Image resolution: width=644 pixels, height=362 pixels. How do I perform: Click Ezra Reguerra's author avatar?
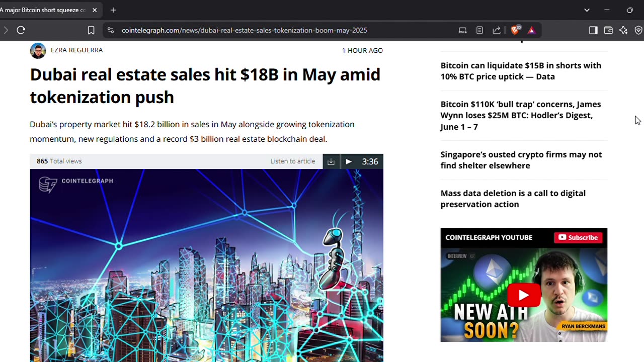point(38,51)
